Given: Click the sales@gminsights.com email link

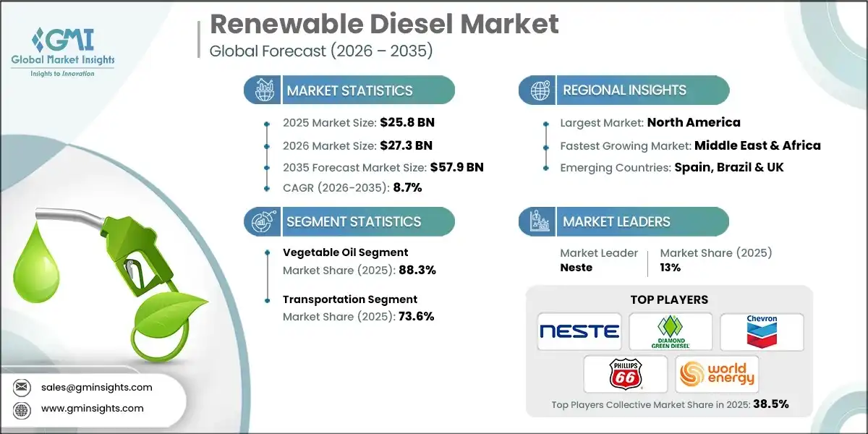Looking at the screenshot, I should [x=96, y=387].
